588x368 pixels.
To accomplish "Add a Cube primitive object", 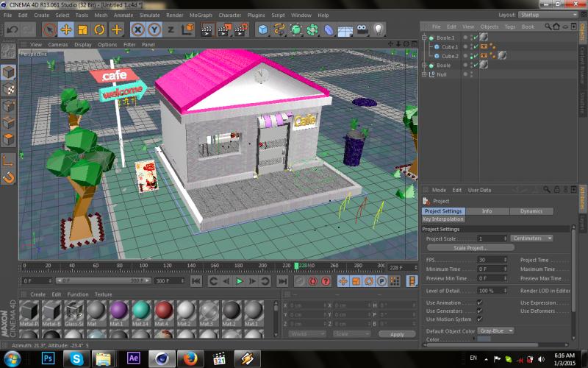I will point(262,30).
